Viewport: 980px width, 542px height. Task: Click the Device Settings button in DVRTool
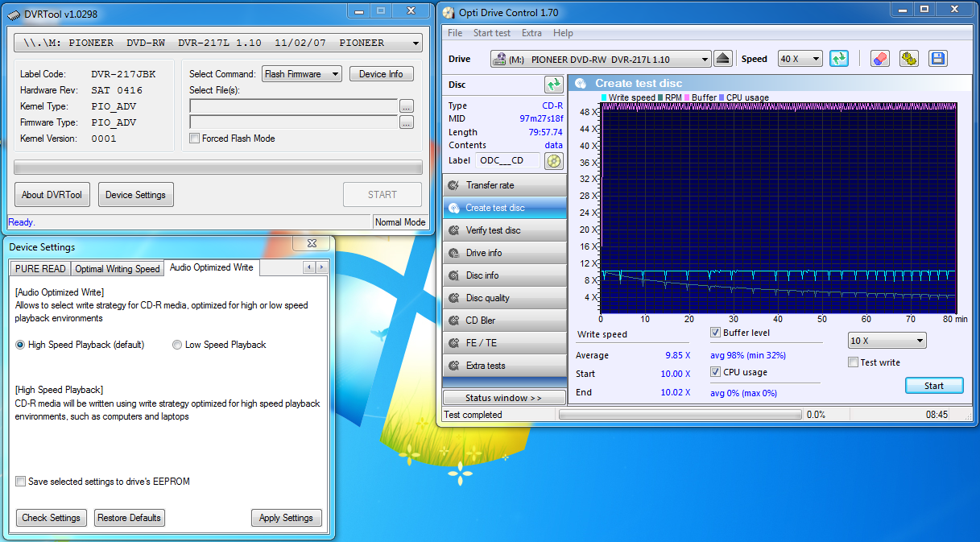(135, 195)
